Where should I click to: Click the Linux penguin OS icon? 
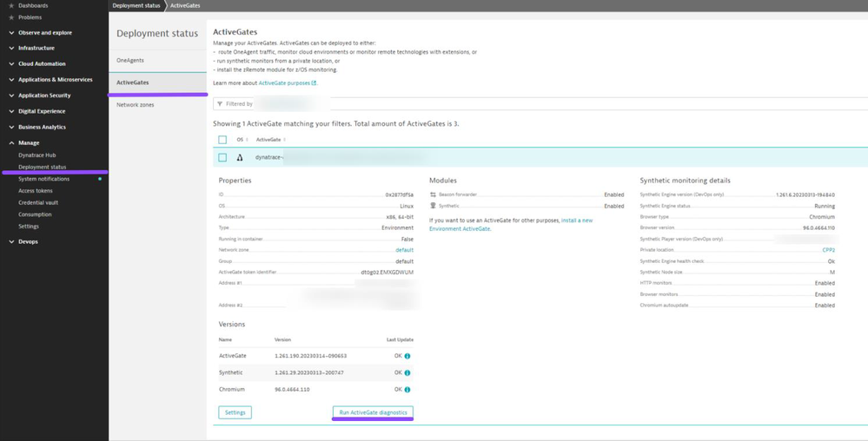pyautogui.click(x=240, y=157)
